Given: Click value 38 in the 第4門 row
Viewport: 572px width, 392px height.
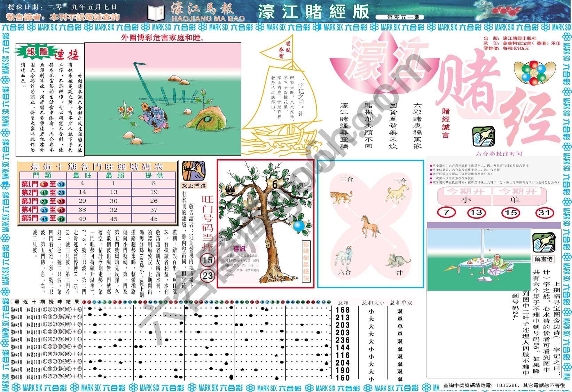Looking at the screenshot, I should [x=82, y=210].
